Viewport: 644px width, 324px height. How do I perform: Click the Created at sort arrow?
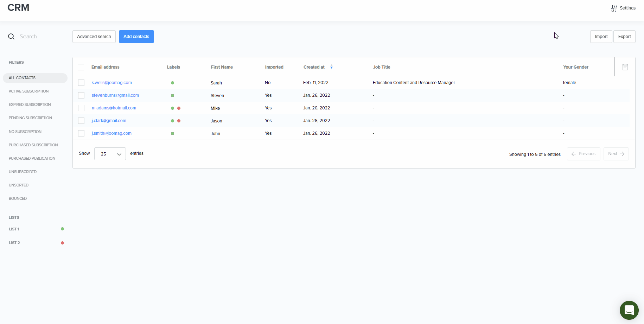coord(331,67)
